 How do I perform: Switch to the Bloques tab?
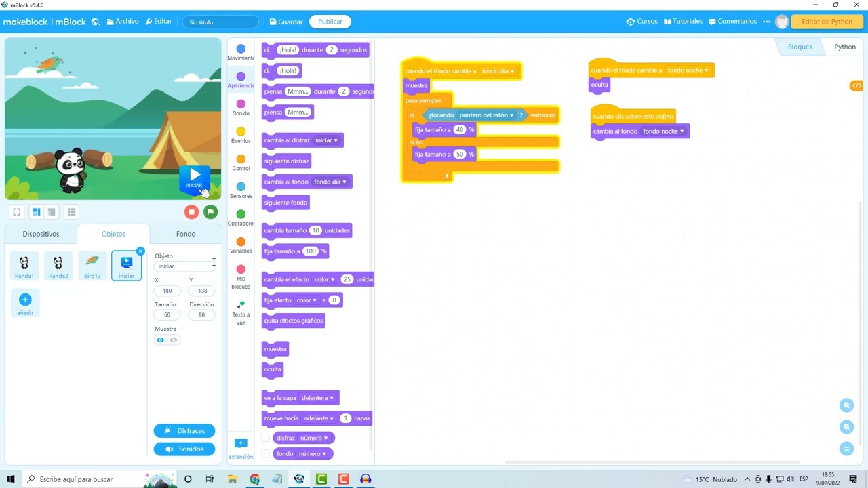(800, 47)
